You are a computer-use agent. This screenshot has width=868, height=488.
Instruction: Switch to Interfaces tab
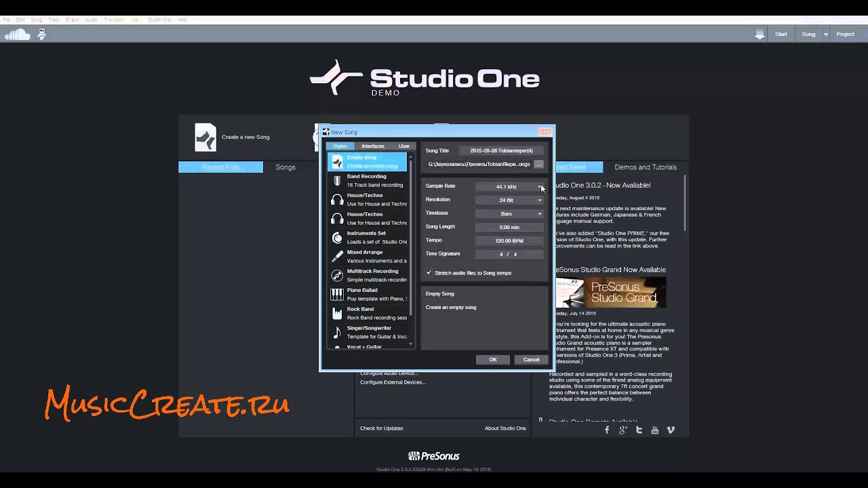(x=373, y=146)
